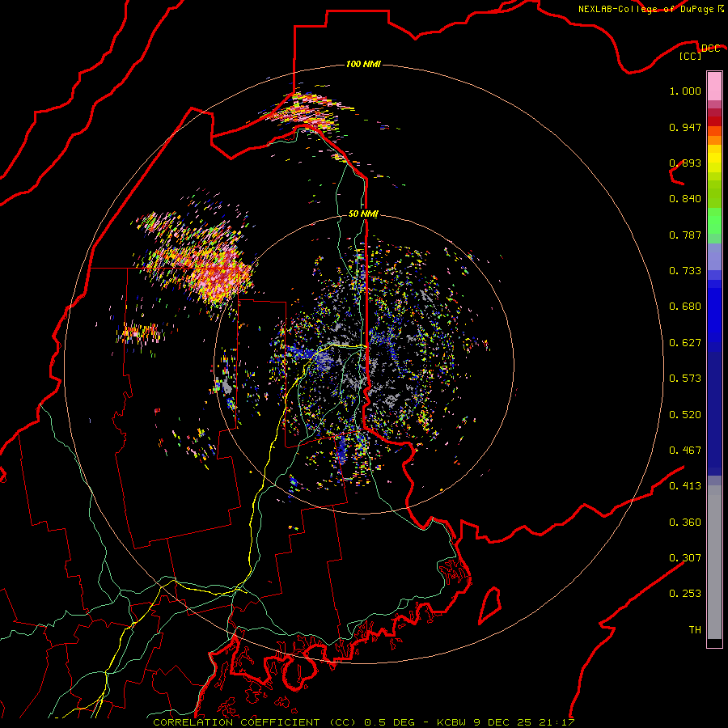Select the 1.000 legend value

(685, 91)
